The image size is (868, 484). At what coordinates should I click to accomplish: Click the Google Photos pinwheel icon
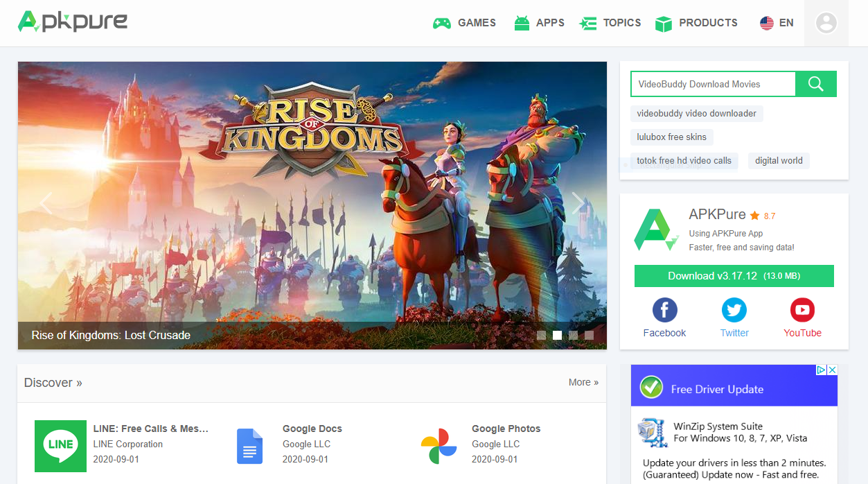click(439, 446)
